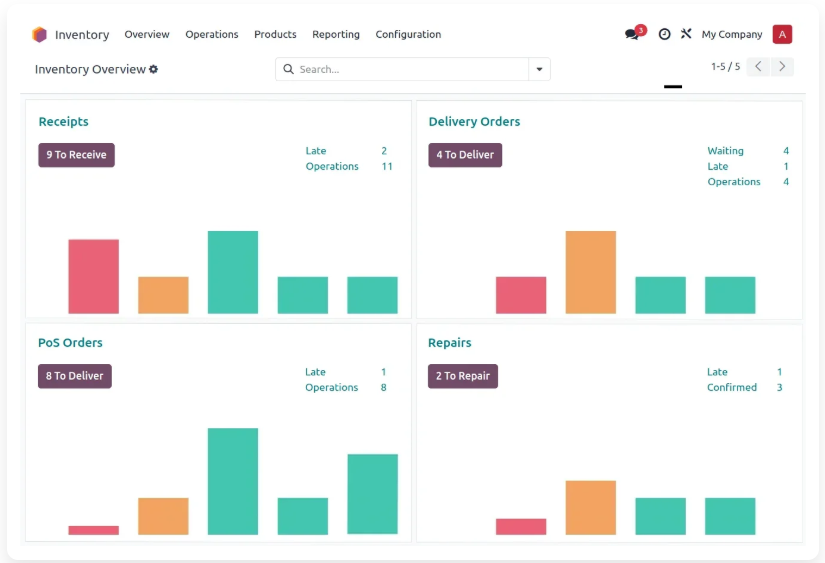Open the activities clock icon

(665, 34)
